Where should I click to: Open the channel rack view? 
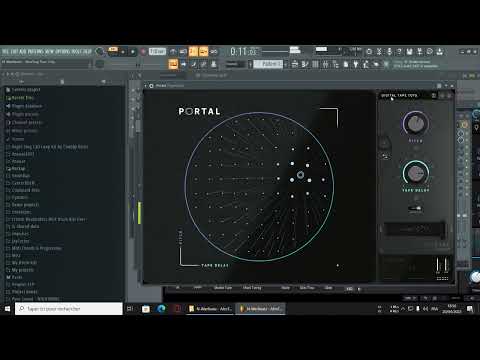tap(315, 64)
